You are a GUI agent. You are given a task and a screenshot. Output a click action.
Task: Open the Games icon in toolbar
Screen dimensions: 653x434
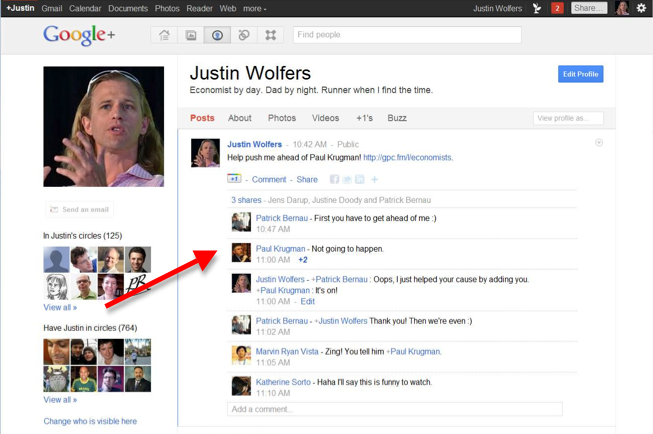tap(271, 35)
